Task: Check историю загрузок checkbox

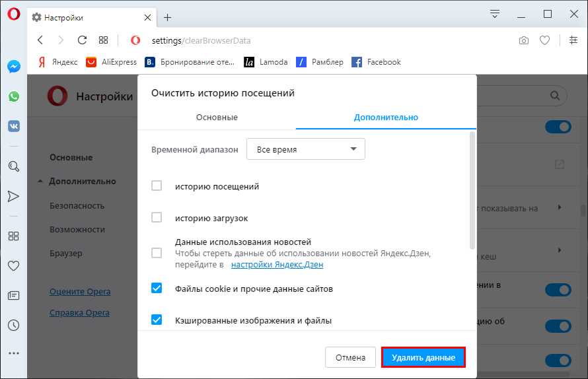Action: point(157,217)
